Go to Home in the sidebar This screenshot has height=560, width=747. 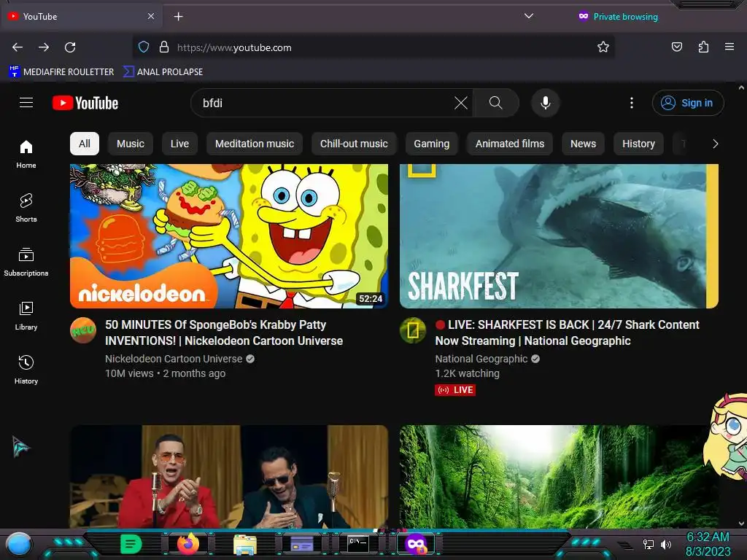pyautogui.click(x=26, y=155)
